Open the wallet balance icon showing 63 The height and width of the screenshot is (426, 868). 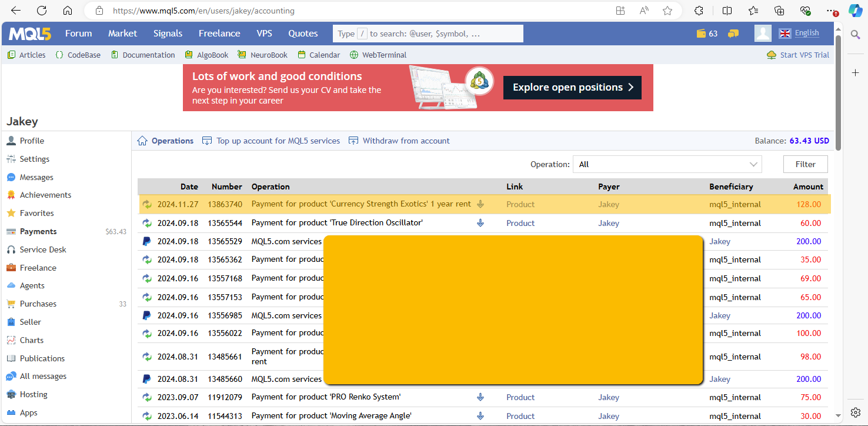click(707, 34)
